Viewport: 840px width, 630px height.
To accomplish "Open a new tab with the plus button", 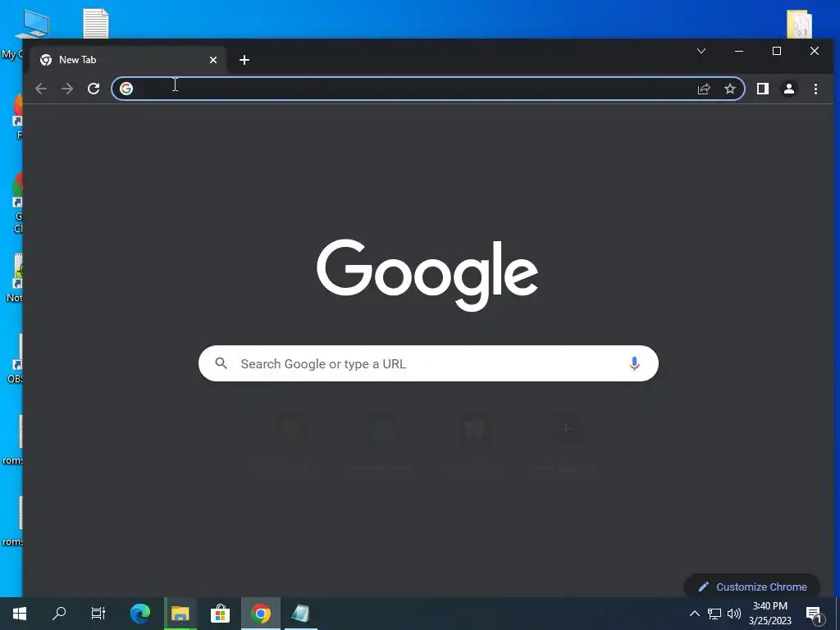I will [x=244, y=60].
